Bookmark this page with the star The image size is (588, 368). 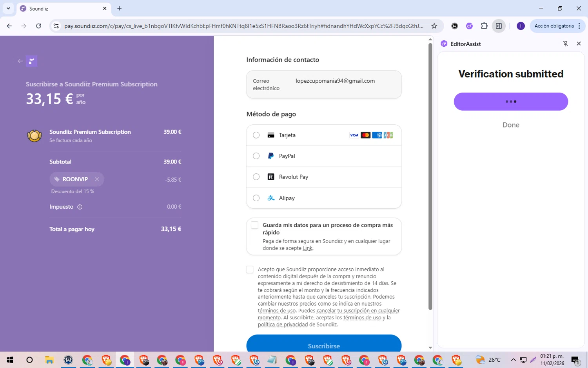click(x=434, y=26)
